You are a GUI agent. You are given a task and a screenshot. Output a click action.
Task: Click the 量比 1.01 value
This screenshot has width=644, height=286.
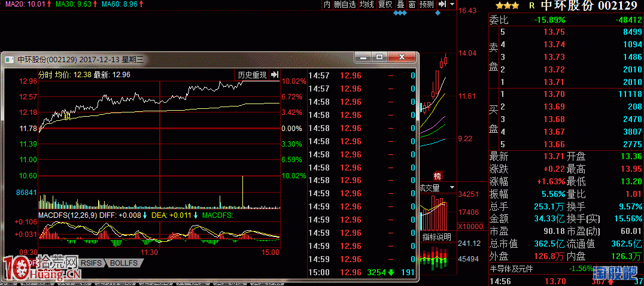(634, 194)
